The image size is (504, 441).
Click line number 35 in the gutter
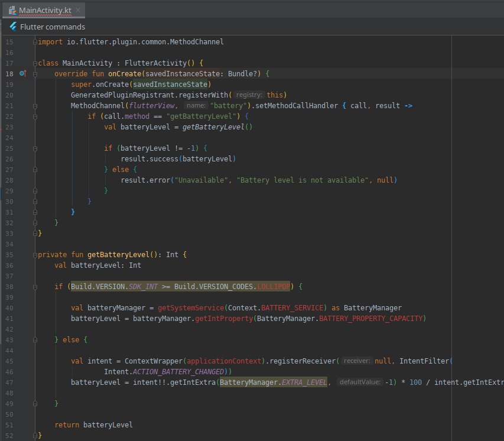coord(9,255)
